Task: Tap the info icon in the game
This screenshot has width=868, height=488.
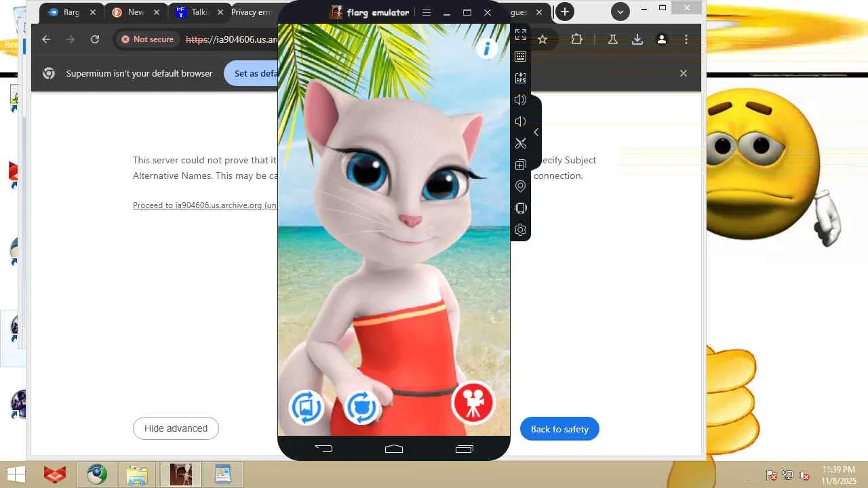Action: tap(486, 48)
